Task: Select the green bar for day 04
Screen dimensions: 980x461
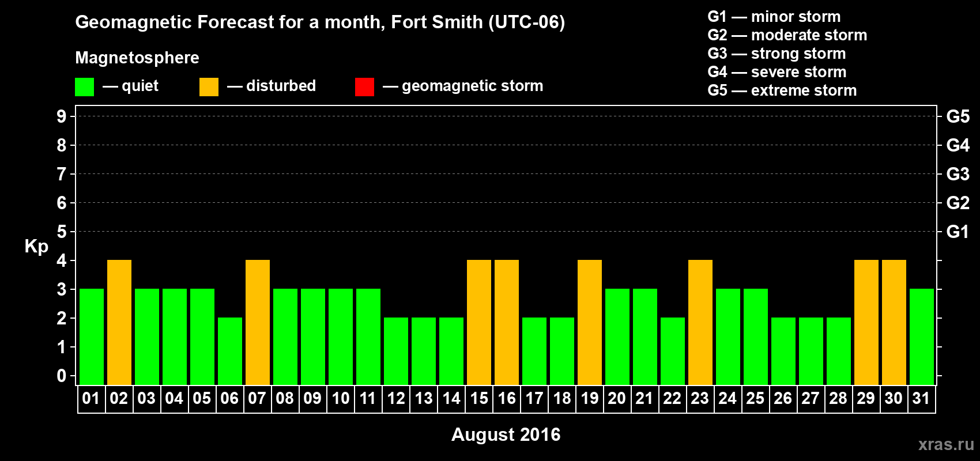Action: click(175, 337)
